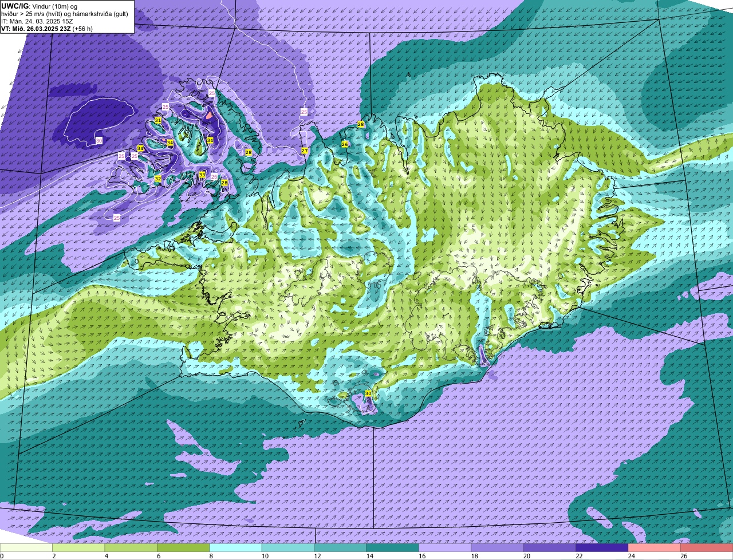
Task: Click the yellow max-gust label 31
Action: (x=157, y=120)
